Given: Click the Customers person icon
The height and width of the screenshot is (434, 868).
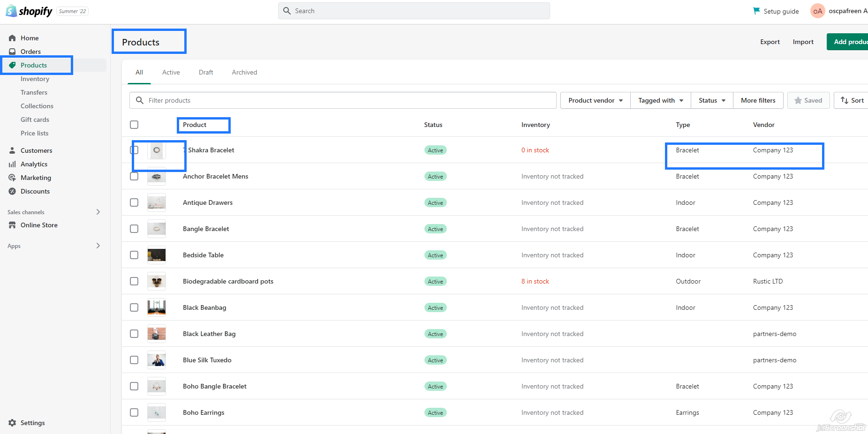Looking at the screenshot, I should (12, 150).
